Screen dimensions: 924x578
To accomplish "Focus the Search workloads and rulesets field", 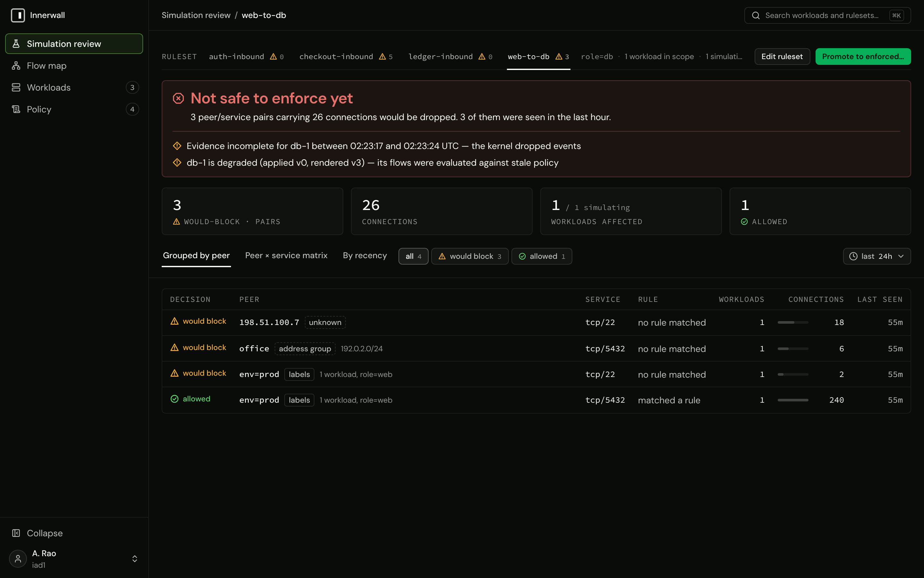I will pyautogui.click(x=827, y=15).
